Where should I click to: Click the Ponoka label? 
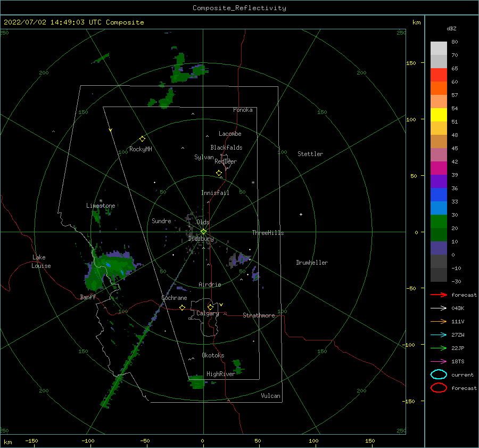click(243, 110)
